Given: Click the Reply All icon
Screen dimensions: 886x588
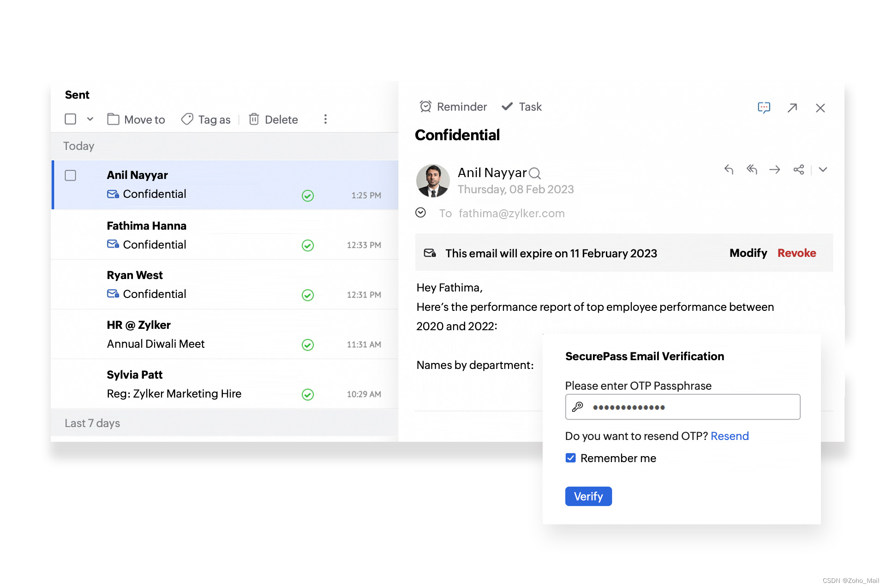Looking at the screenshot, I should tap(752, 170).
